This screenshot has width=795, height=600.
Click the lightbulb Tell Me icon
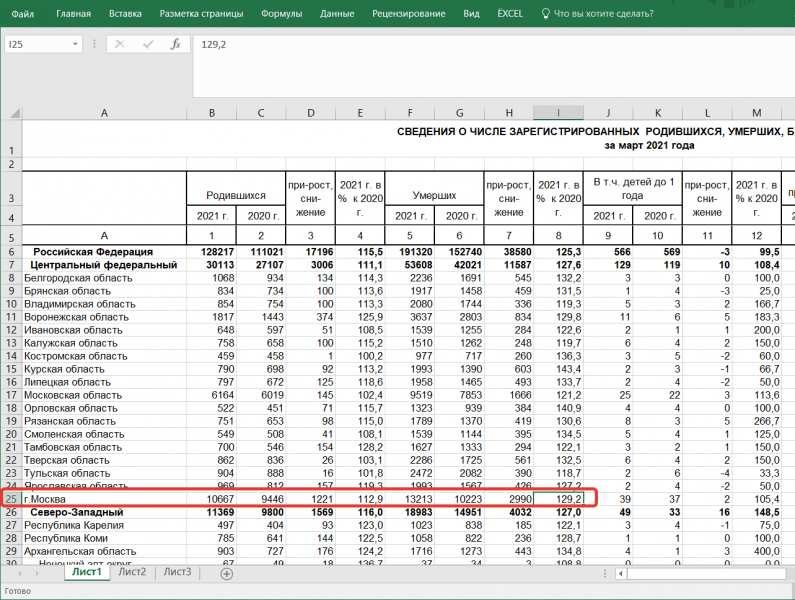[546, 14]
